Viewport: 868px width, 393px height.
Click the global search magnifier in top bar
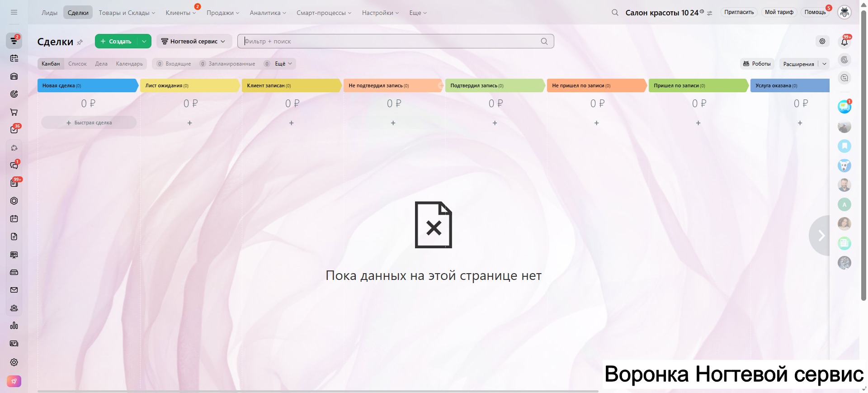[615, 13]
